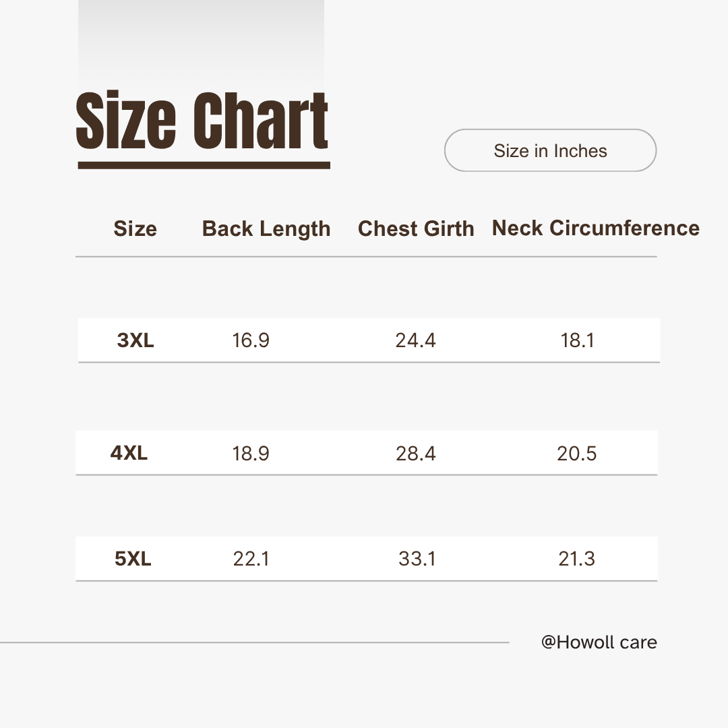Image resolution: width=728 pixels, height=728 pixels.
Task: Select the 4XL size row label
Action: coord(129,453)
